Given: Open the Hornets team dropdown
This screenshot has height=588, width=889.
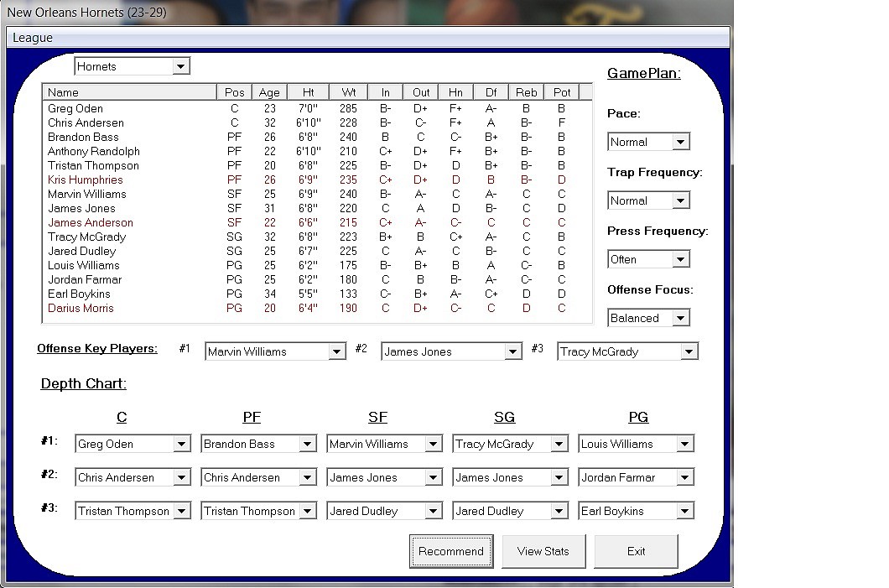Looking at the screenshot, I should pos(132,66).
